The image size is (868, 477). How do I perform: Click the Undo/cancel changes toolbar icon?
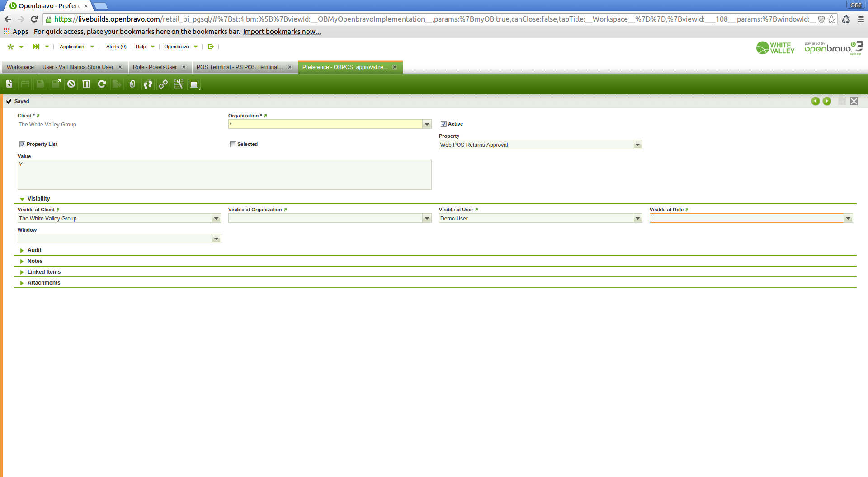(71, 84)
